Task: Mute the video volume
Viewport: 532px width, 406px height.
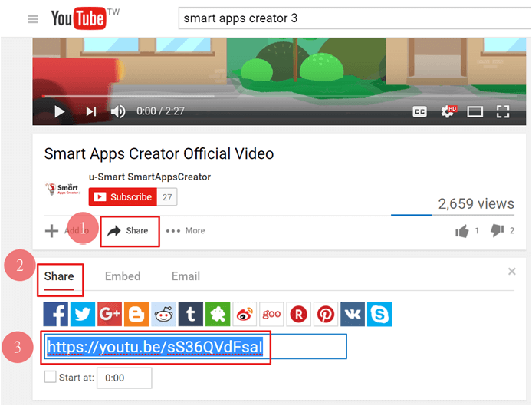Action: pyautogui.click(x=118, y=111)
